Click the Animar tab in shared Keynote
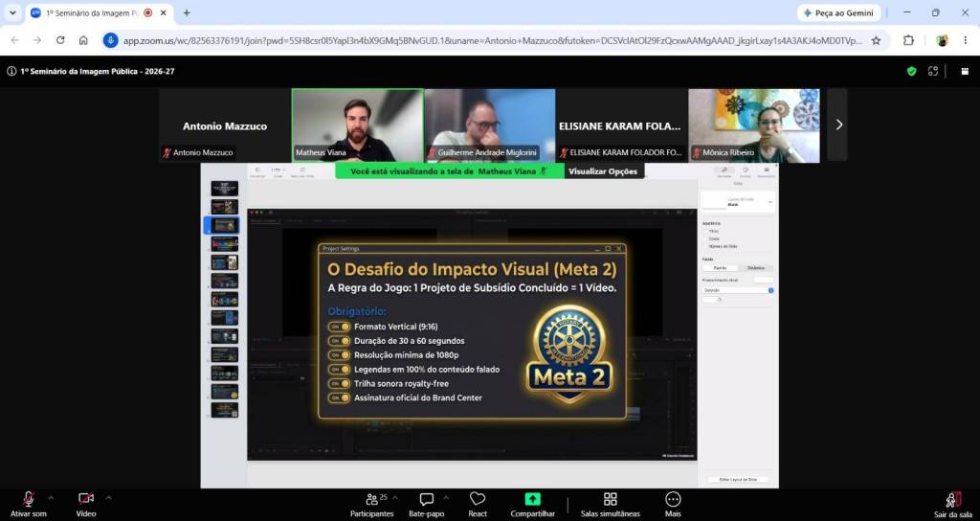The image size is (980, 521). (x=745, y=172)
